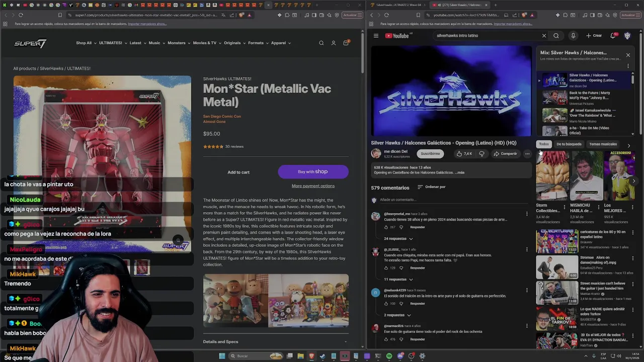Screen dimensions: 644x362
Task: Select the De tu búsqueda chip
Action: 569,144
